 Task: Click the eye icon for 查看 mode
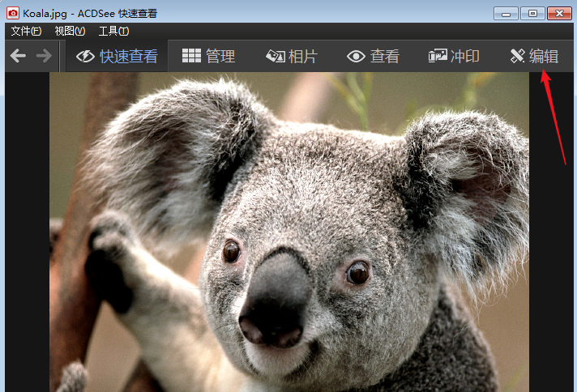click(356, 57)
